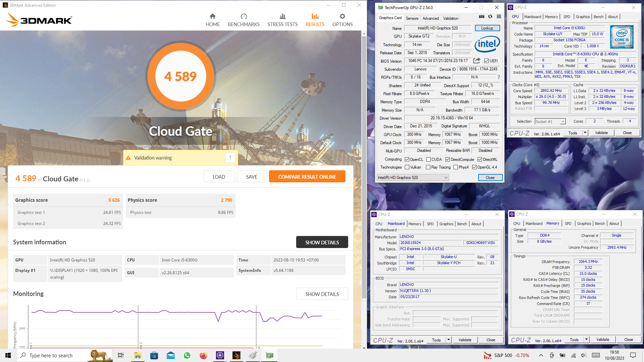Image resolution: width=644 pixels, height=362 pixels.
Task: Switch to GPU-Z taskbar icon
Action: click(x=269, y=355)
